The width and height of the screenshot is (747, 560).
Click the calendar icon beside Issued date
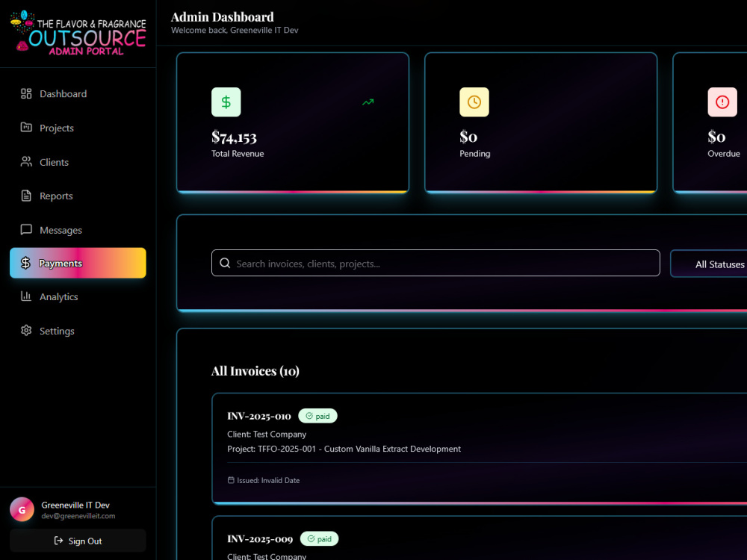231,480
